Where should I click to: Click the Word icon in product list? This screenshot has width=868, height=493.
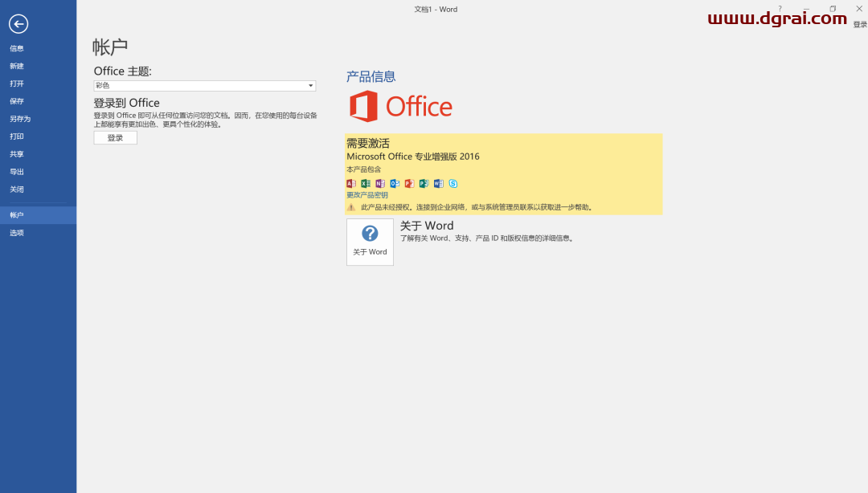click(438, 184)
